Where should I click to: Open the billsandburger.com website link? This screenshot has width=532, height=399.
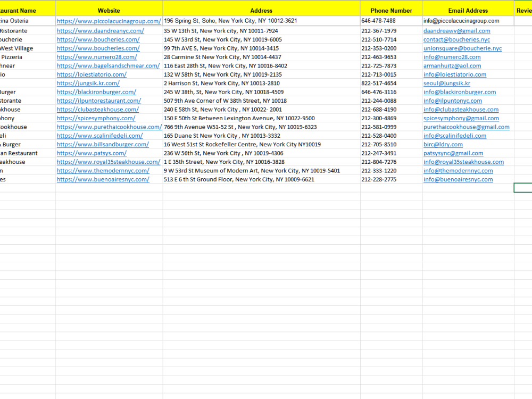click(103, 145)
